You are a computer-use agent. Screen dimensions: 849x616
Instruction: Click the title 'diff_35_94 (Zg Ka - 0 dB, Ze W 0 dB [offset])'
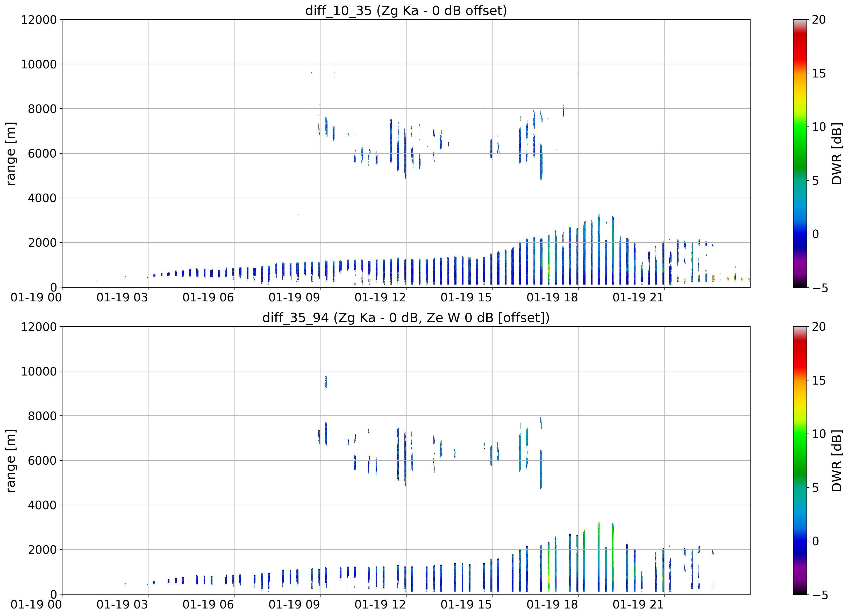click(x=406, y=317)
